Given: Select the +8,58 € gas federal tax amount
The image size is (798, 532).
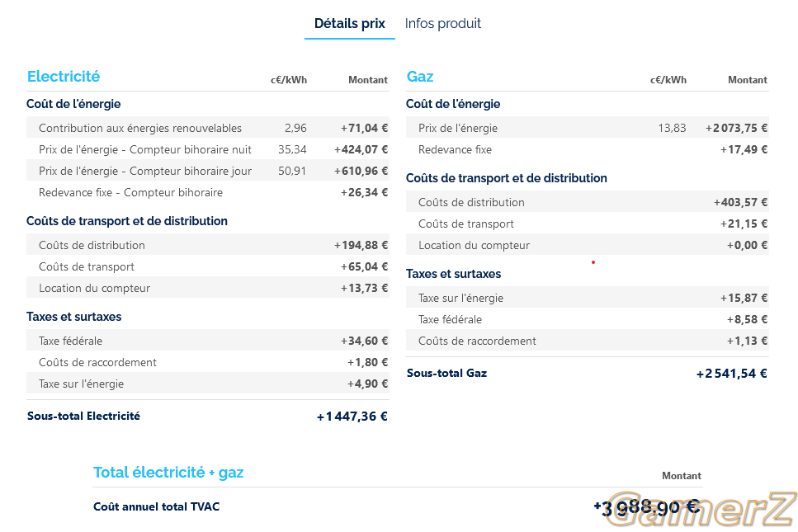Looking at the screenshot, I should point(747,319).
